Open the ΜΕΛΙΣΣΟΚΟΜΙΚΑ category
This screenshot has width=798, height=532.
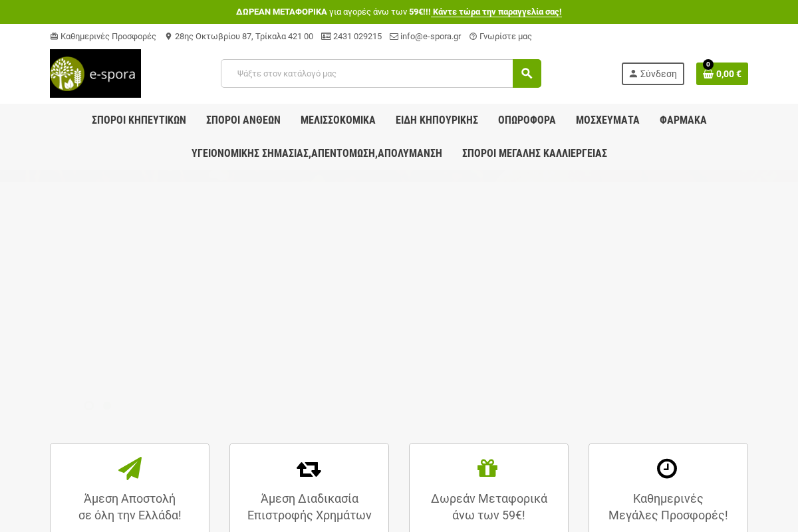tap(338, 120)
